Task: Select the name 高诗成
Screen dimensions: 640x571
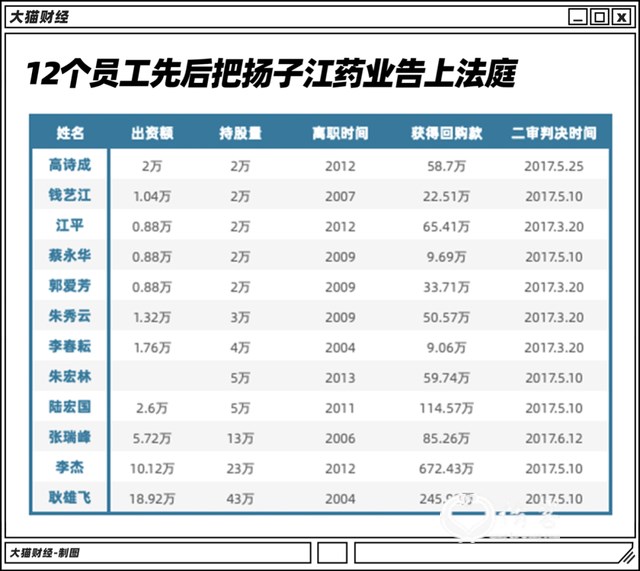Action: 70,165
